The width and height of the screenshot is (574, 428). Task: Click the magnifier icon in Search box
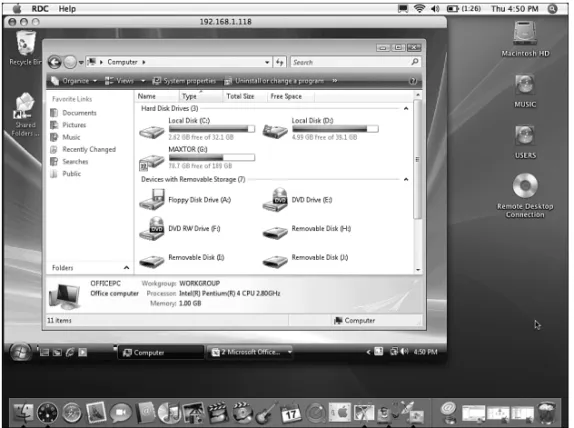(x=415, y=62)
